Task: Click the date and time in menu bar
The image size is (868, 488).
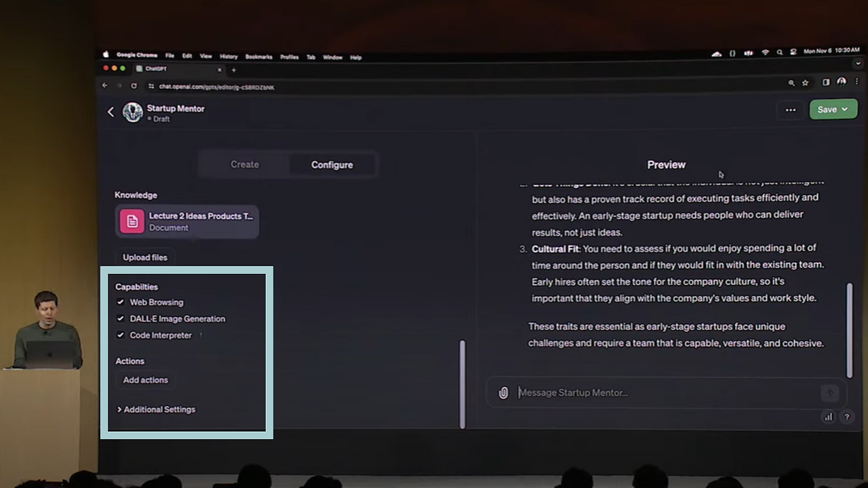Action: [831, 52]
